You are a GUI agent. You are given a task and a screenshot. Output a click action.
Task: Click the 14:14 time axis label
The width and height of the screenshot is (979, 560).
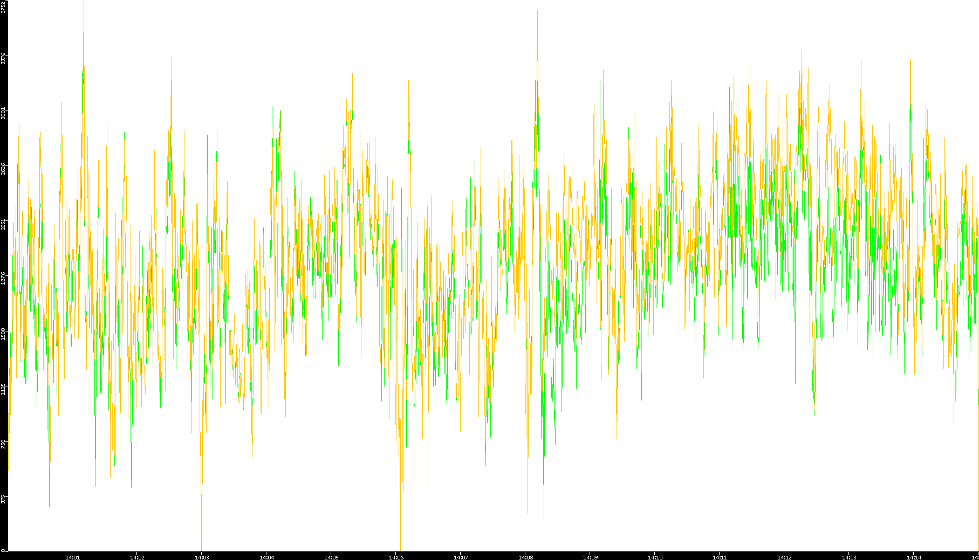tap(914, 557)
